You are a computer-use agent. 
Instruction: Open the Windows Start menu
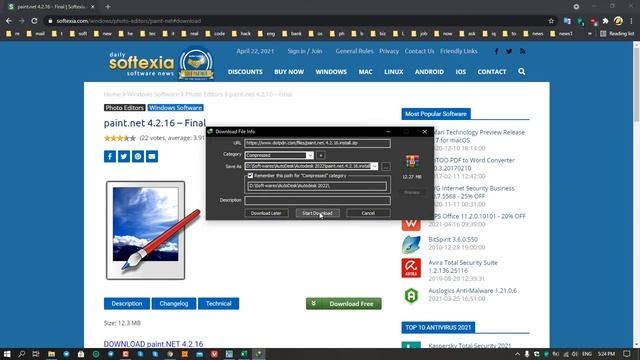(7, 354)
